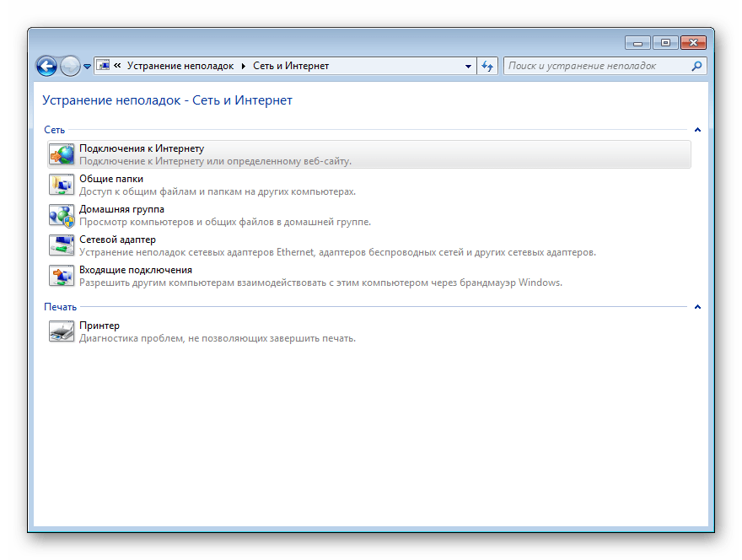Viewport: 742px width, 560px height.
Task: Click the Сетевой адаптер icon
Action: click(x=62, y=245)
